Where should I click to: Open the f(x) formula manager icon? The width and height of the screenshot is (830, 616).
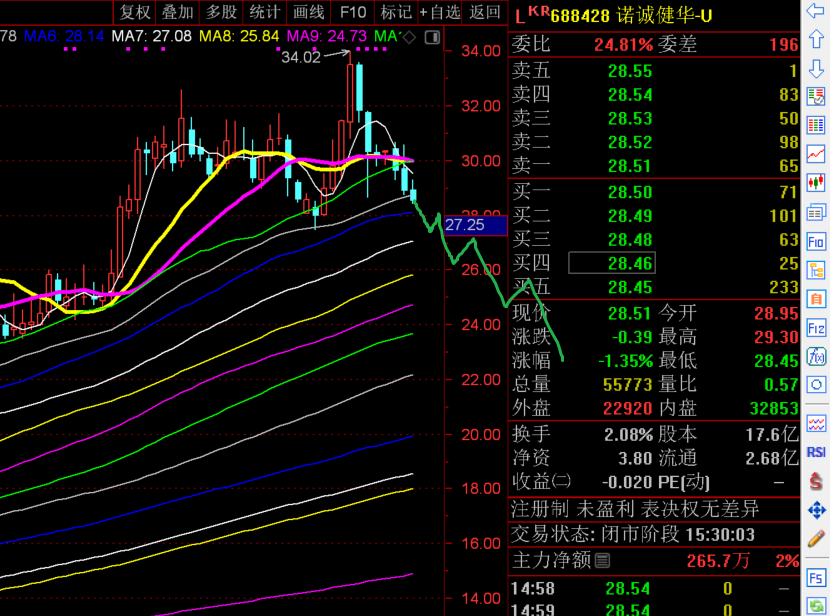(816, 357)
